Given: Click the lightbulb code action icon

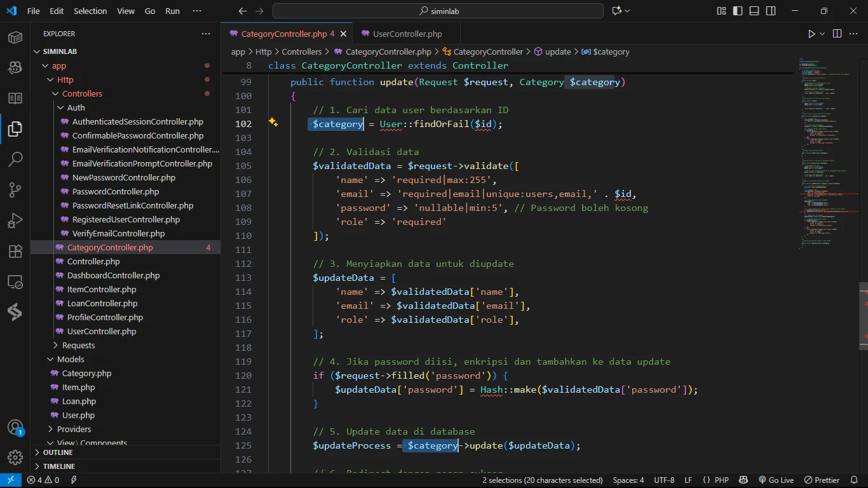Looking at the screenshot, I should (273, 123).
